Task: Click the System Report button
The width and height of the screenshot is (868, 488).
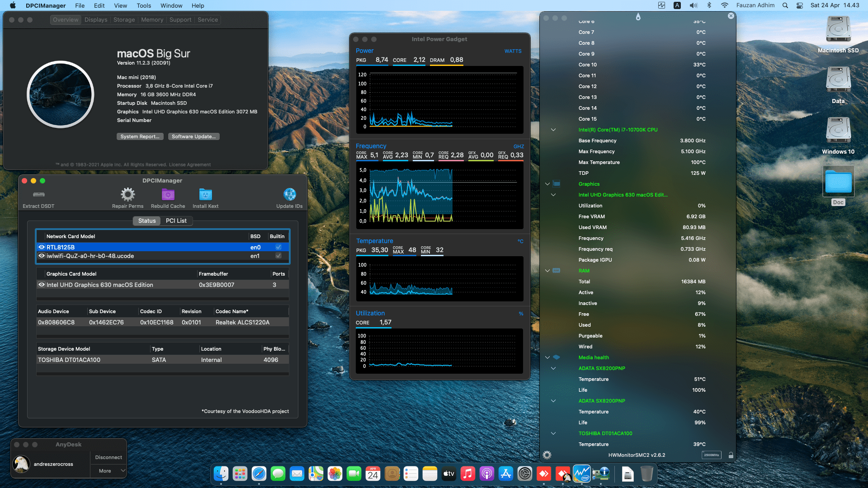Action: click(140, 136)
